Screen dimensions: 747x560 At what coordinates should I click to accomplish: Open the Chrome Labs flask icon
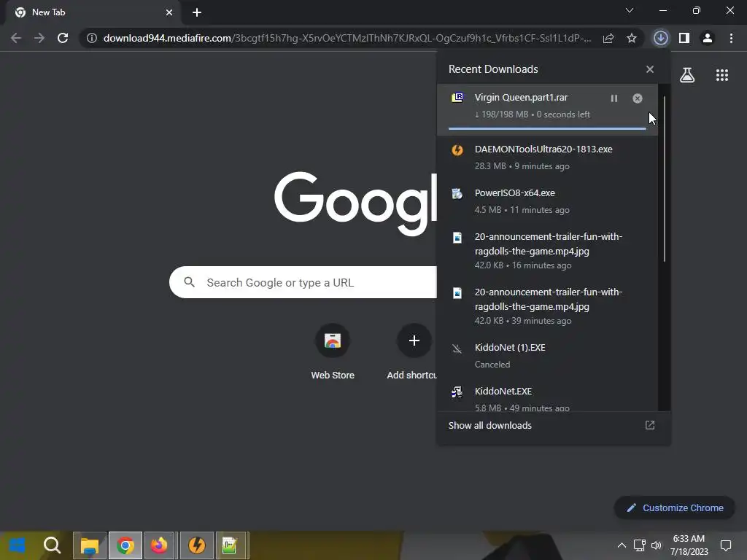tap(687, 75)
